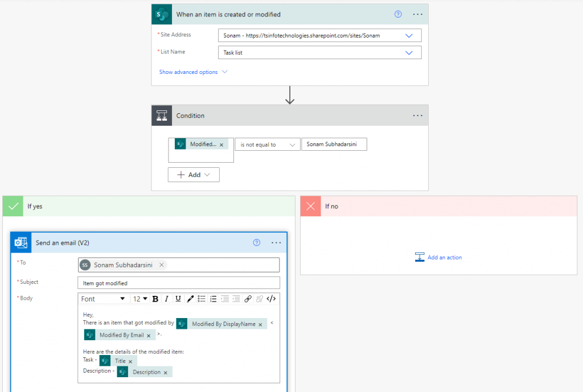583x392 pixels.
Task: Click the Modified By DisplayName token
Action: click(221, 324)
